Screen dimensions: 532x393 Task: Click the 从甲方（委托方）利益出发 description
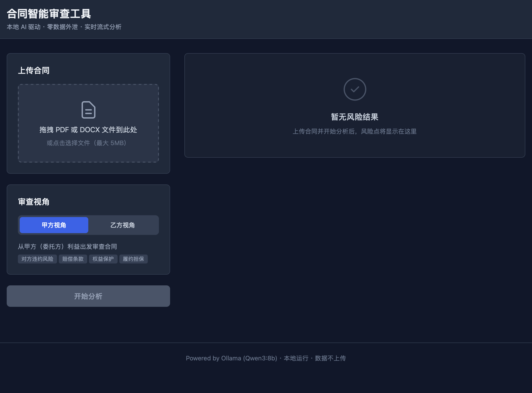point(67,247)
